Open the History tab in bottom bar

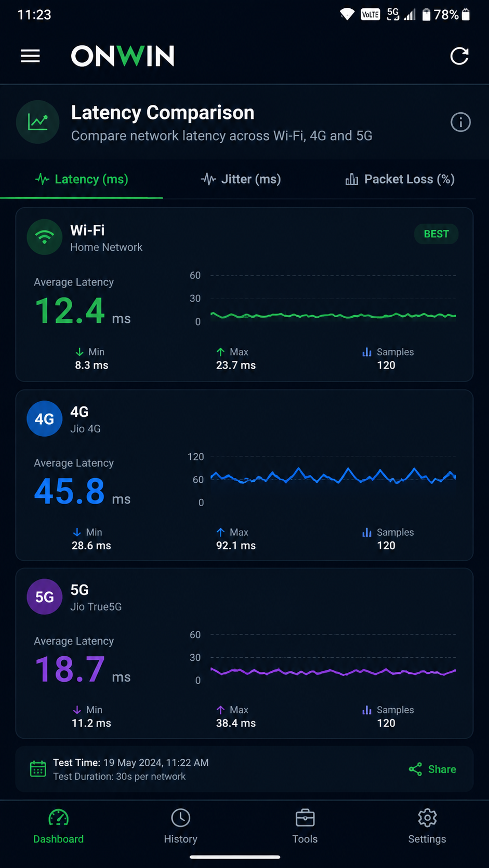tap(180, 826)
